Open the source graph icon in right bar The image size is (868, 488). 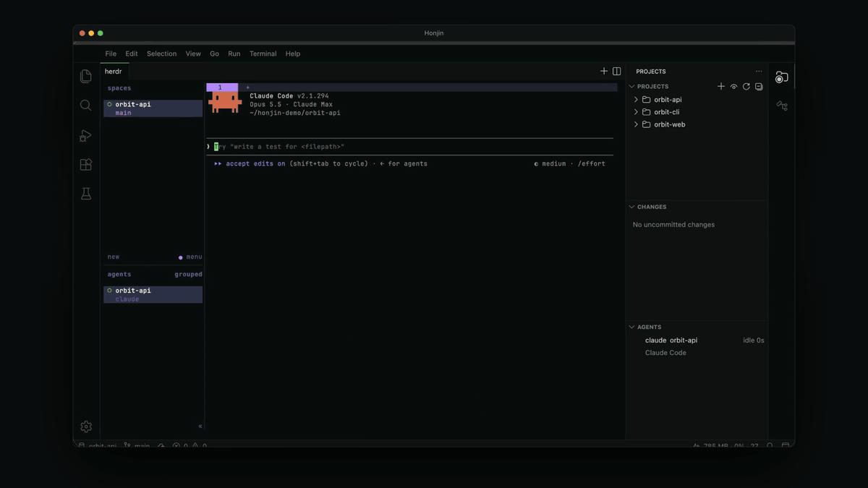tap(782, 106)
